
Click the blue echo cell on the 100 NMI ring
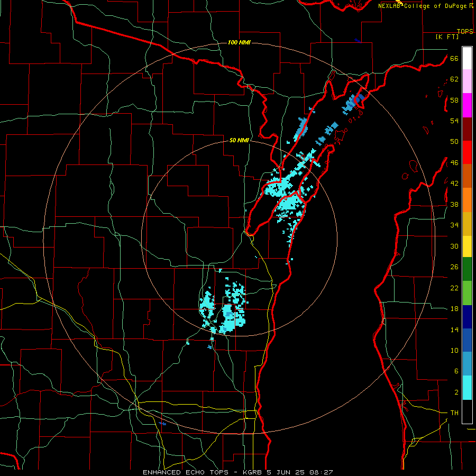(353, 103)
